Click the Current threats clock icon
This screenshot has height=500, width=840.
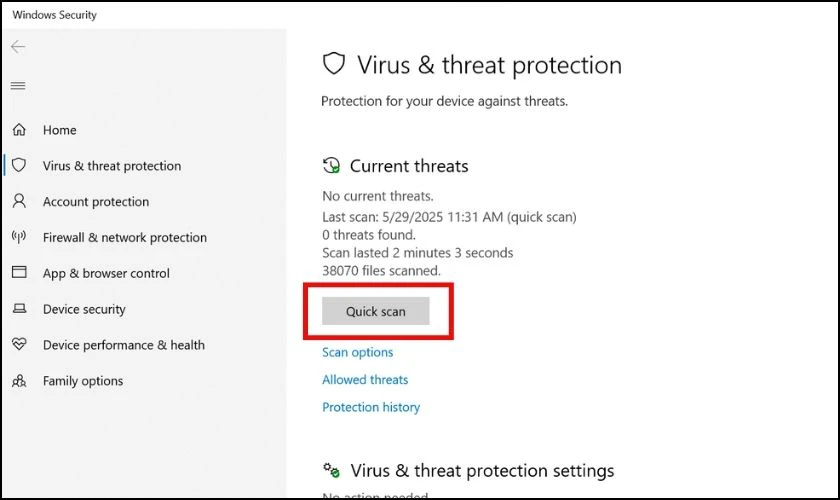[332, 166]
